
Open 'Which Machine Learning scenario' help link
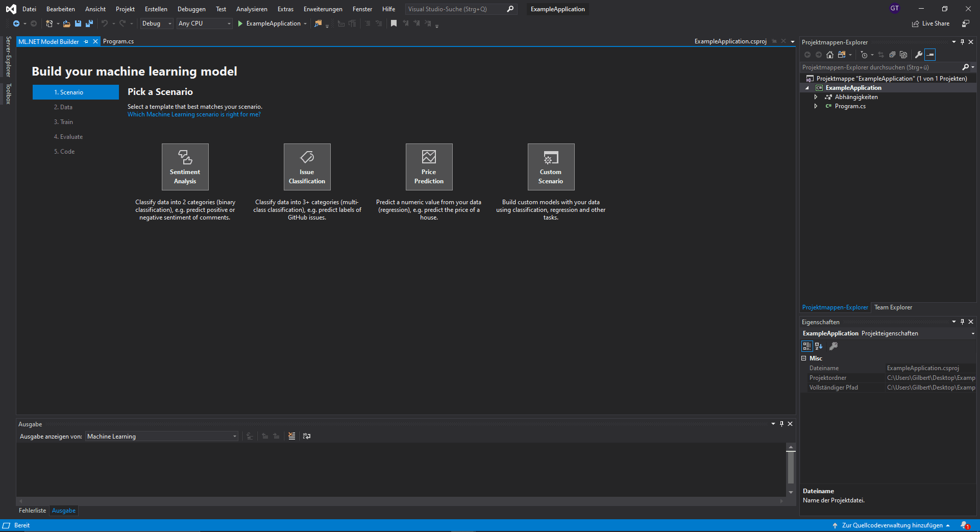194,114
